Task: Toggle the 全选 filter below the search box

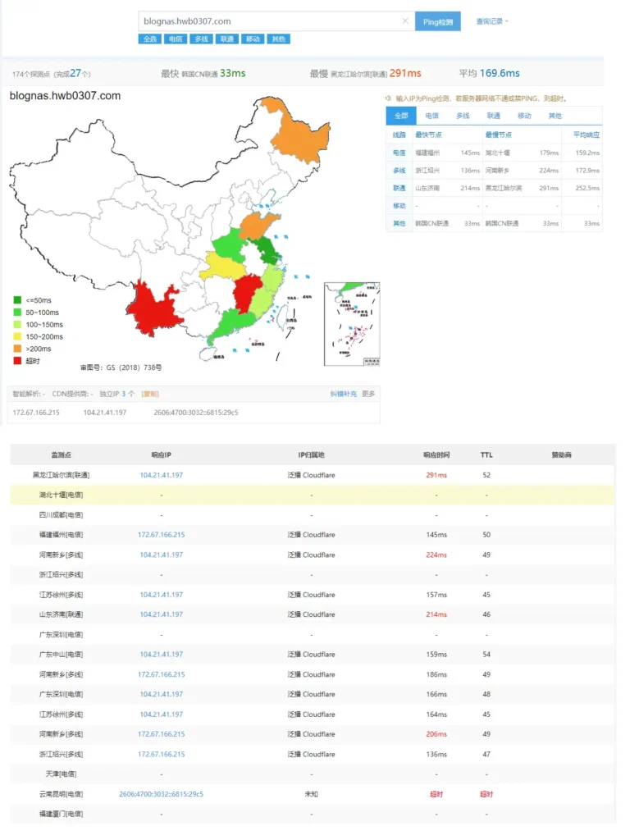Action: [x=149, y=39]
